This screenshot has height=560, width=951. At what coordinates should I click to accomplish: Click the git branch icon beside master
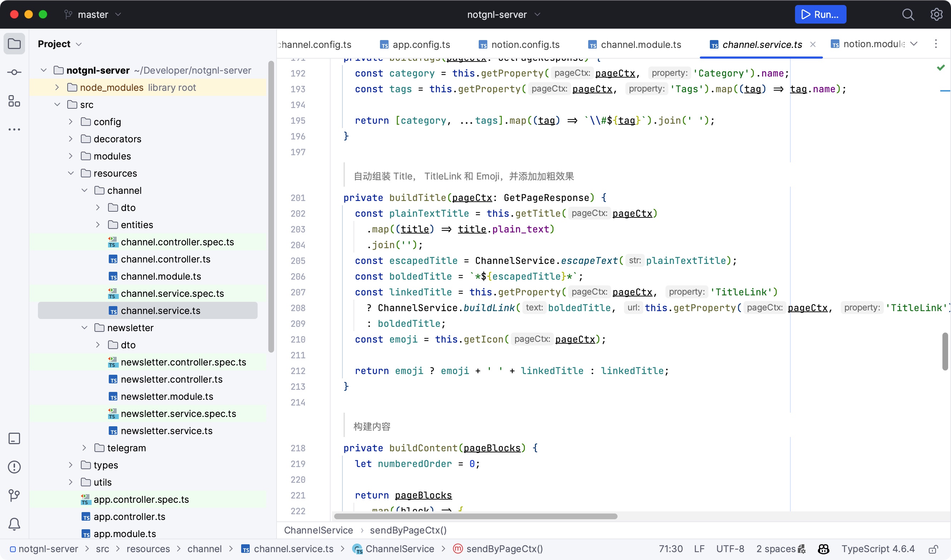click(68, 14)
